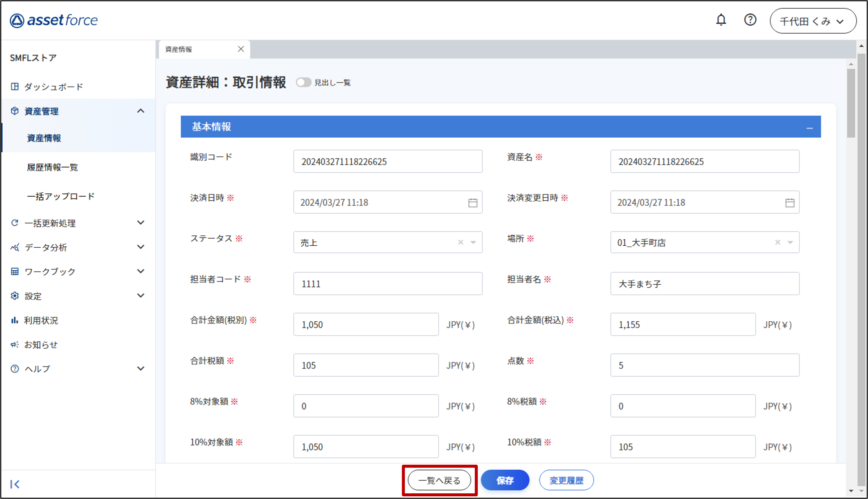The height and width of the screenshot is (499, 868).
Task: Open the 場所 dropdown arrow
Action: [x=790, y=243]
